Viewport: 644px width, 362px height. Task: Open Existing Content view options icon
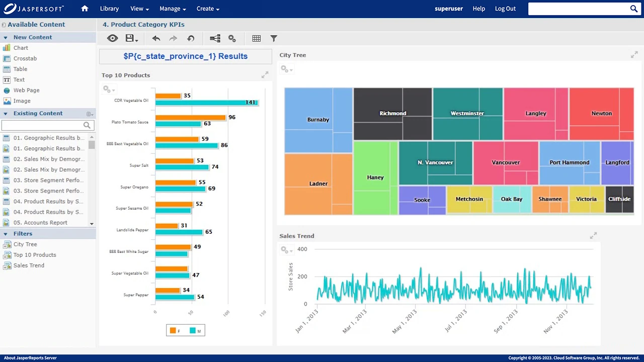[x=90, y=114]
